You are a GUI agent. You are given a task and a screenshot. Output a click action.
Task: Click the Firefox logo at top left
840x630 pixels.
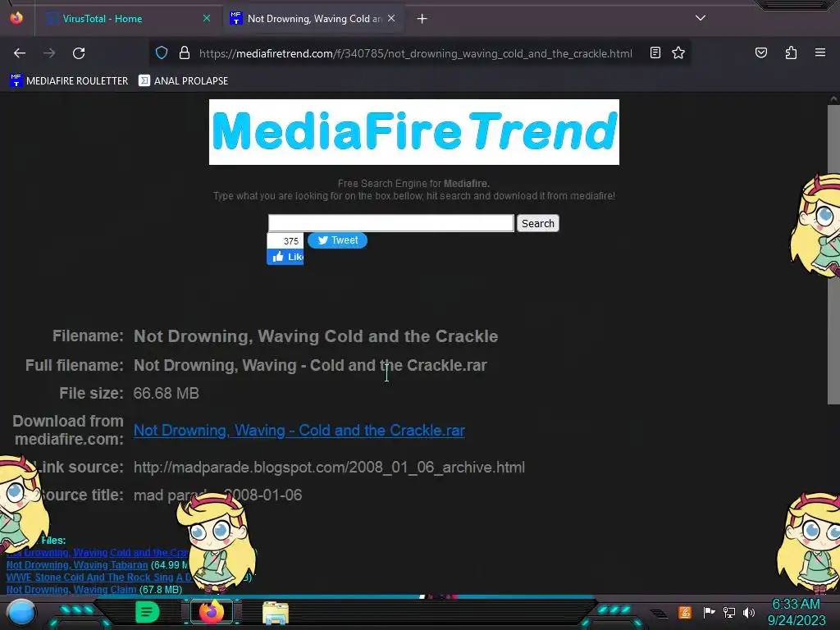pyautogui.click(x=16, y=18)
